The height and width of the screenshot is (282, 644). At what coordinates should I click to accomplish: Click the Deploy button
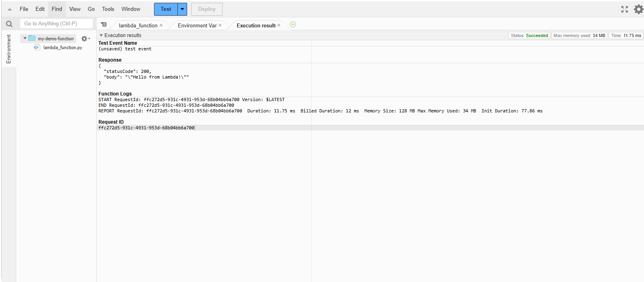tap(206, 9)
